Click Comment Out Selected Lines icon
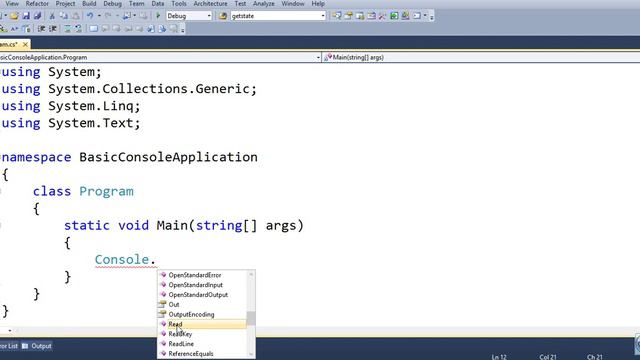The image size is (640, 360). coord(67,29)
